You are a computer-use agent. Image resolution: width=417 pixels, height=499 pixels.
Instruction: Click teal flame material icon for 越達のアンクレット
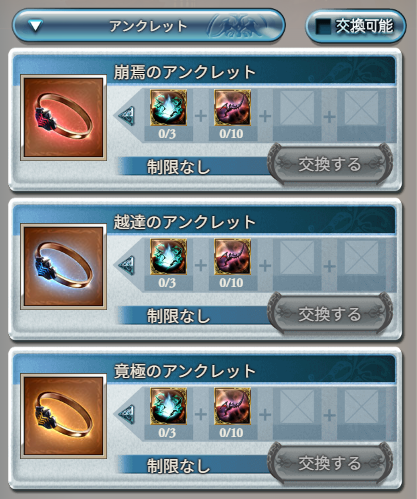168,257
